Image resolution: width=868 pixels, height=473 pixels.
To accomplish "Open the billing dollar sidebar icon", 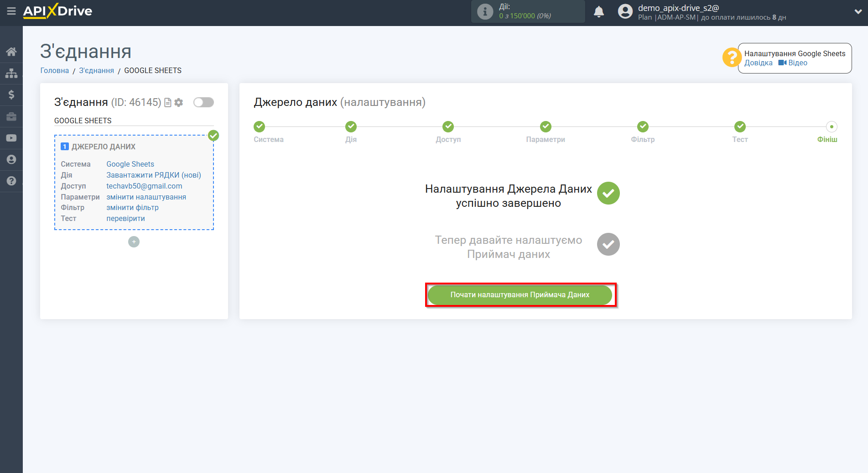I will [11, 95].
